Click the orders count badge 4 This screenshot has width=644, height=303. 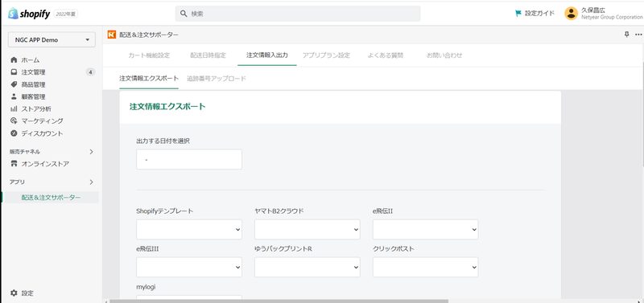coord(90,72)
